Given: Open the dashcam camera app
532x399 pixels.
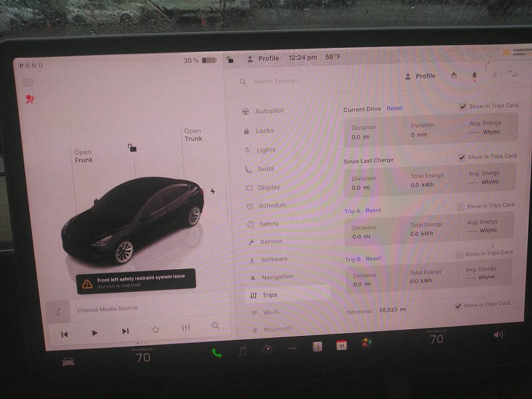Looking at the screenshot, I should pos(267,349).
